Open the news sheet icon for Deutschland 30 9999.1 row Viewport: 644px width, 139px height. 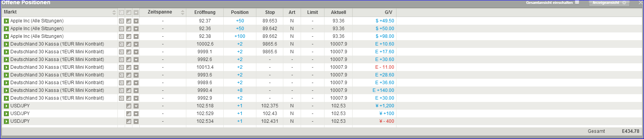click(x=121, y=52)
